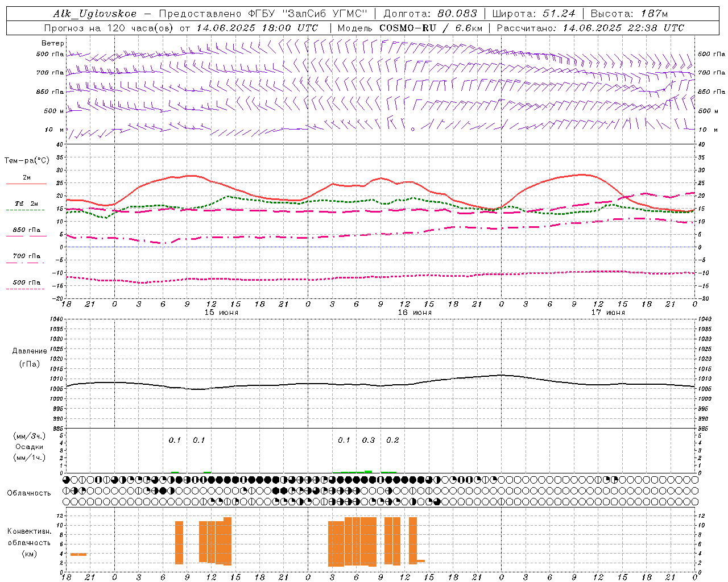Click the 2м red temperature legend line
The width and height of the screenshot is (728, 582).
pyautogui.click(x=26, y=184)
